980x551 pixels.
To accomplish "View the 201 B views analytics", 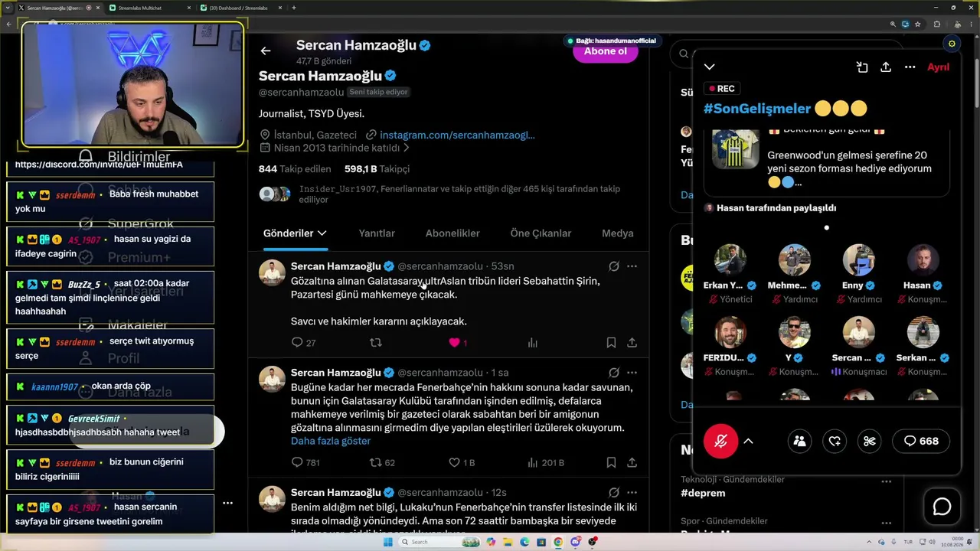I will tap(546, 462).
